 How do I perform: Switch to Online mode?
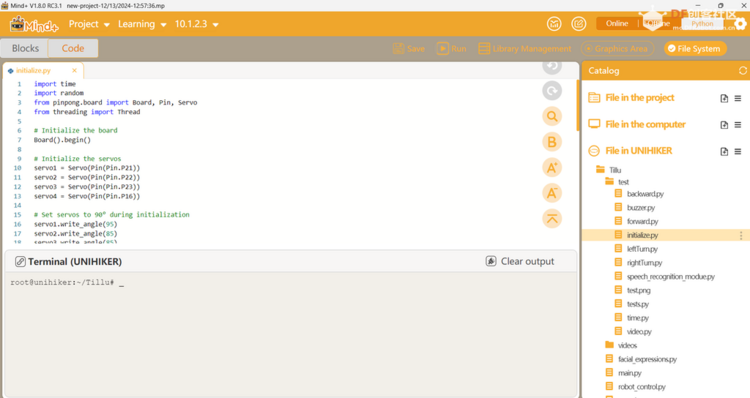pos(617,23)
